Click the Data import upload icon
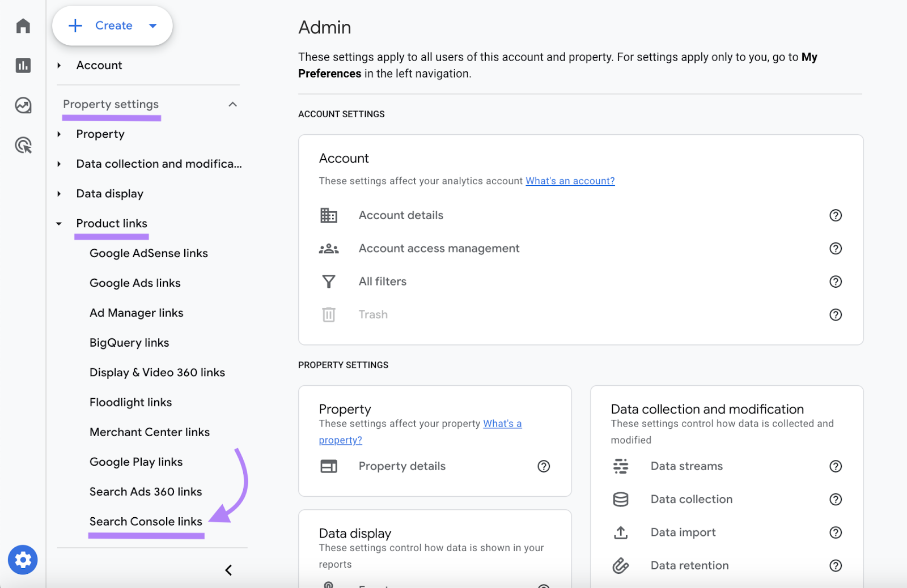Image resolution: width=907 pixels, height=588 pixels. [621, 532]
